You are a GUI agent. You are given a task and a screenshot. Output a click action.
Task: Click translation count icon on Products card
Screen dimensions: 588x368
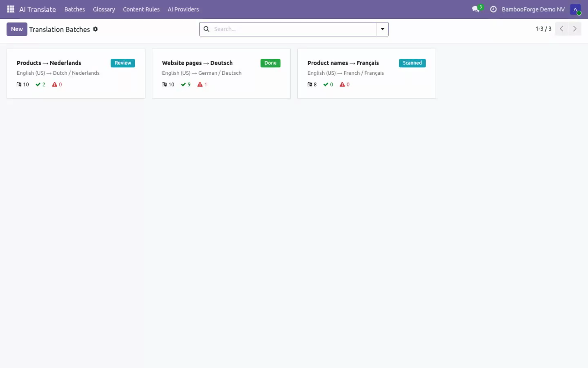tap(19, 84)
